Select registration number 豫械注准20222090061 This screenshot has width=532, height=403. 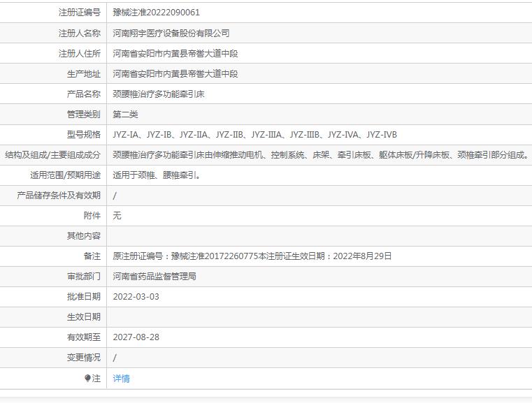pos(156,13)
